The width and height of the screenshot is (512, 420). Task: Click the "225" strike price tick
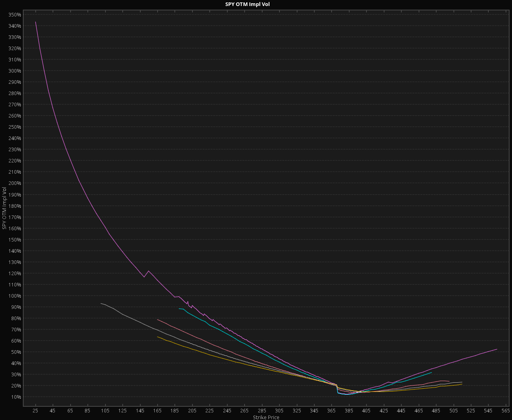click(x=210, y=411)
